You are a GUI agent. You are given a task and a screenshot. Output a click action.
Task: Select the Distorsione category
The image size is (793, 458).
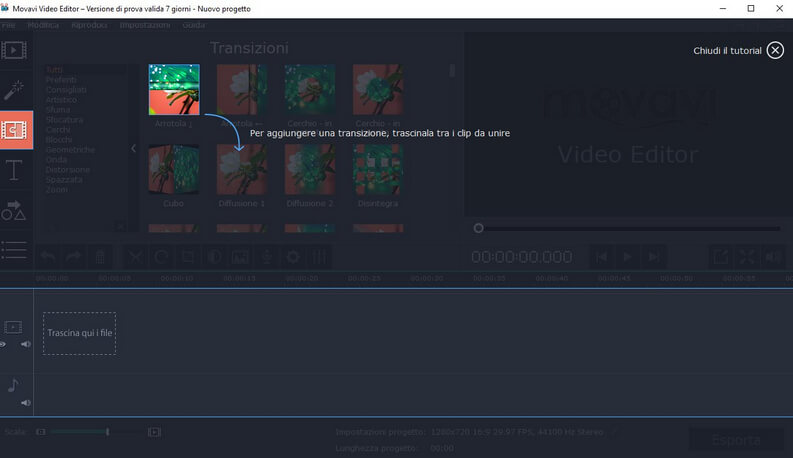click(68, 170)
